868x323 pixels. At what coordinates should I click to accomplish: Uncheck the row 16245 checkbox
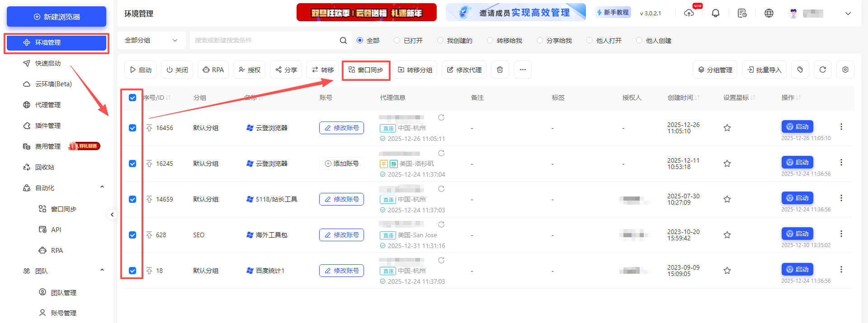pos(132,164)
